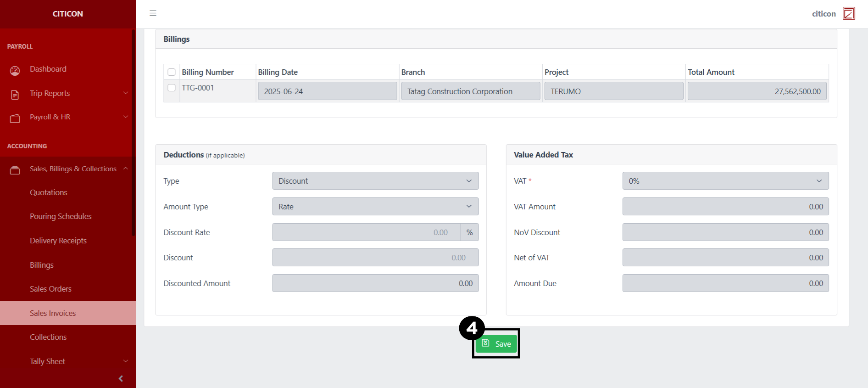Expand the Trip Reports submenu

[125, 93]
